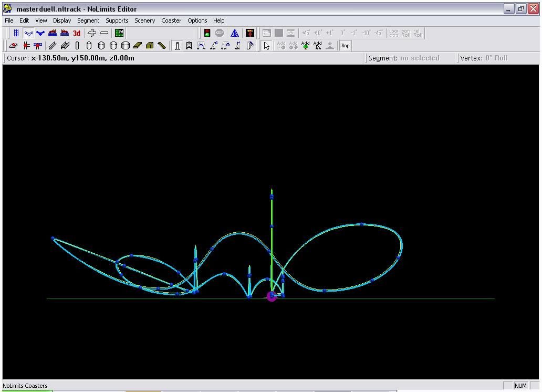Click the blue wings-shaped view icon
Image resolution: width=542 pixels, height=392 pixels.
click(40, 33)
